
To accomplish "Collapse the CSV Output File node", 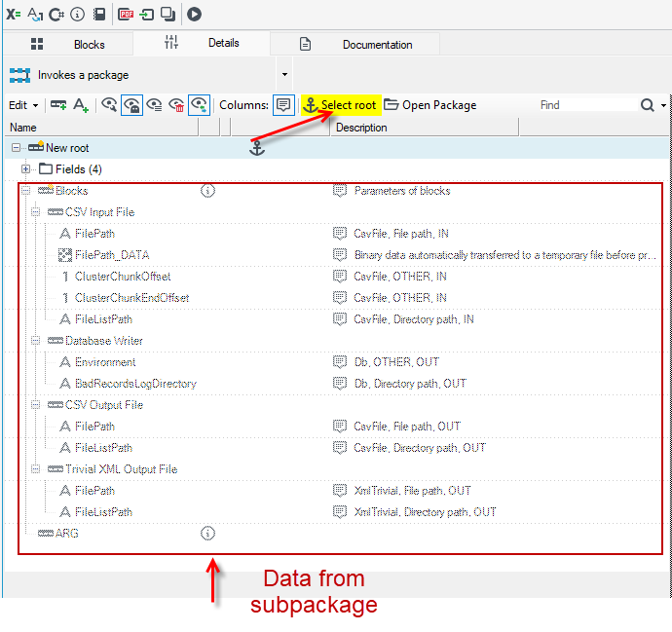I will (x=36, y=404).
